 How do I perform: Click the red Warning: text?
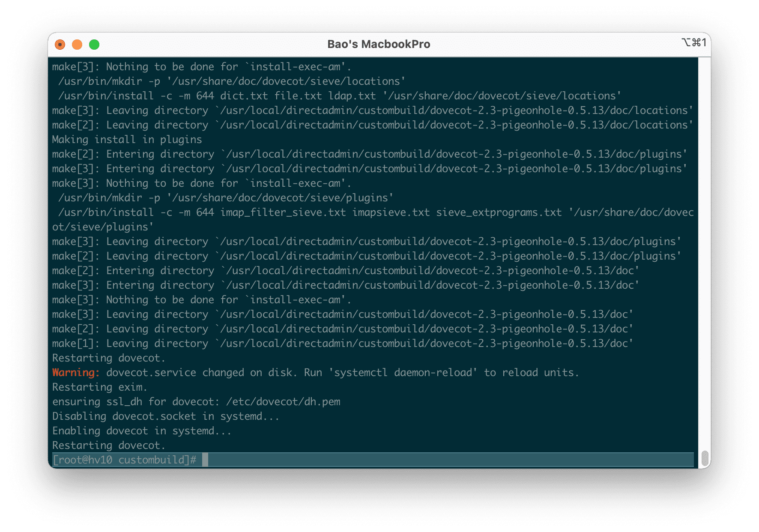pyautogui.click(x=76, y=373)
